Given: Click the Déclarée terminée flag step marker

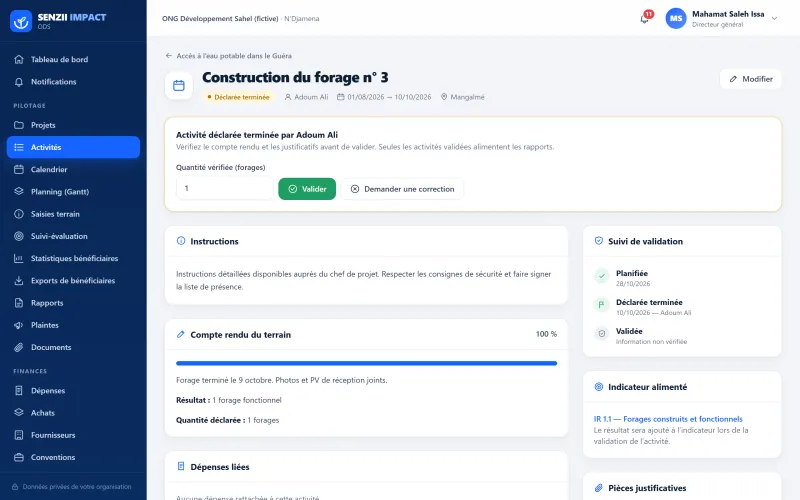Looking at the screenshot, I should 602,305.
